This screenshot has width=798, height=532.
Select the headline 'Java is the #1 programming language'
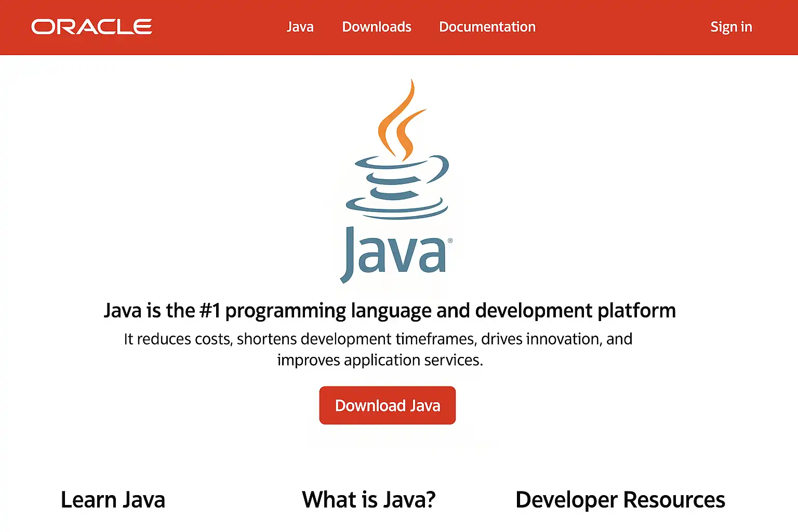coord(269,311)
